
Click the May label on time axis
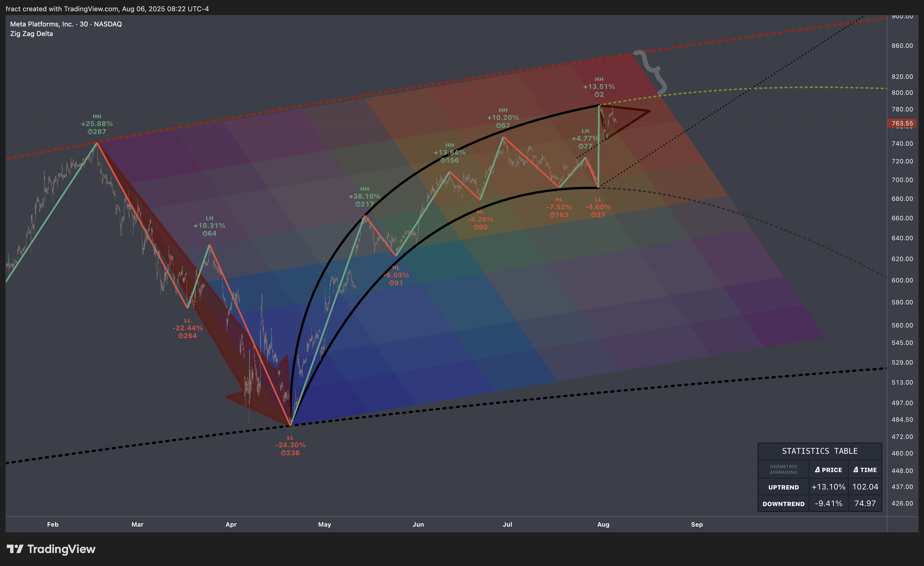tap(325, 524)
